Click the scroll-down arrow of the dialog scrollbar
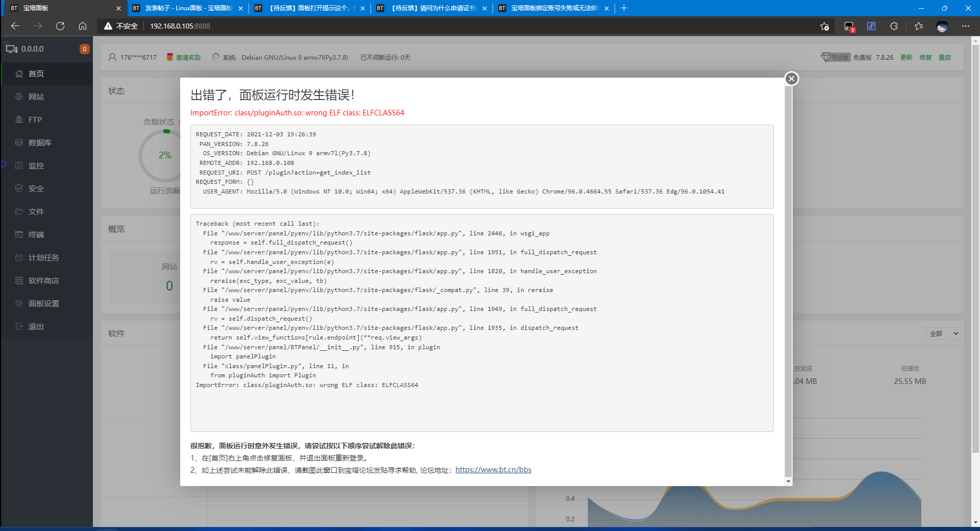The image size is (980, 531). [788, 481]
